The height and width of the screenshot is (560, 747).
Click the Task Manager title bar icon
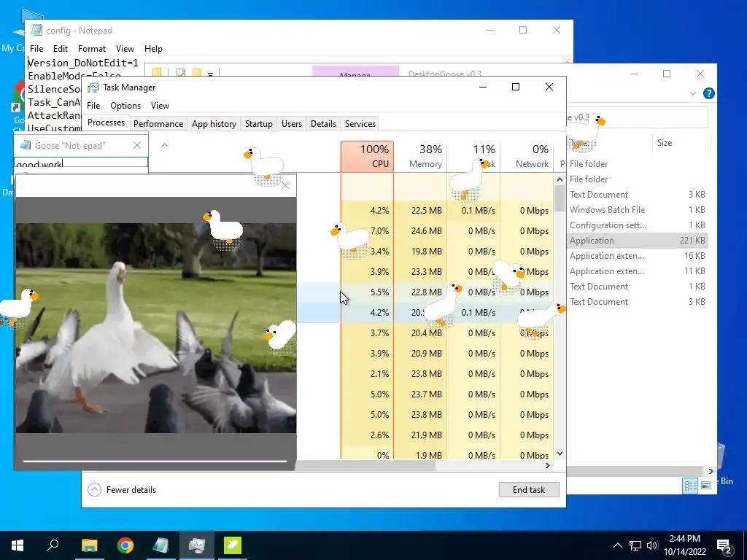93,87
